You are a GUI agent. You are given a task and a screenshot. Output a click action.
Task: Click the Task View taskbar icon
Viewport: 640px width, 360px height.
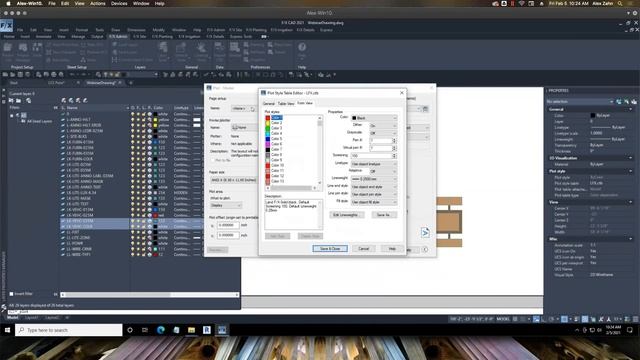(x=145, y=330)
